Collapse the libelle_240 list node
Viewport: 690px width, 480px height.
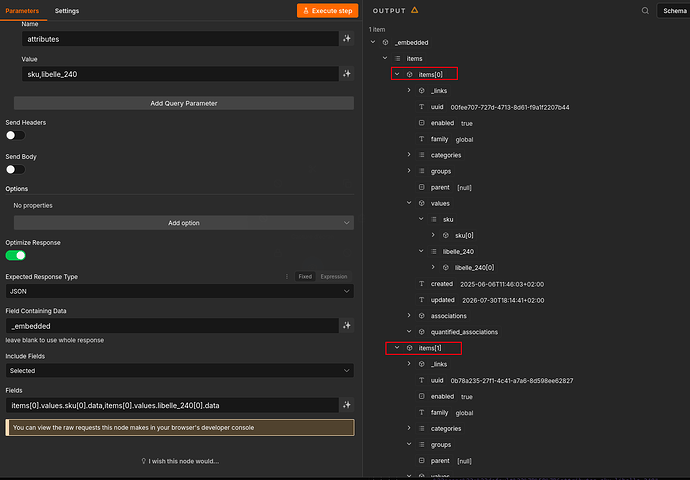(x=421, y=251)
